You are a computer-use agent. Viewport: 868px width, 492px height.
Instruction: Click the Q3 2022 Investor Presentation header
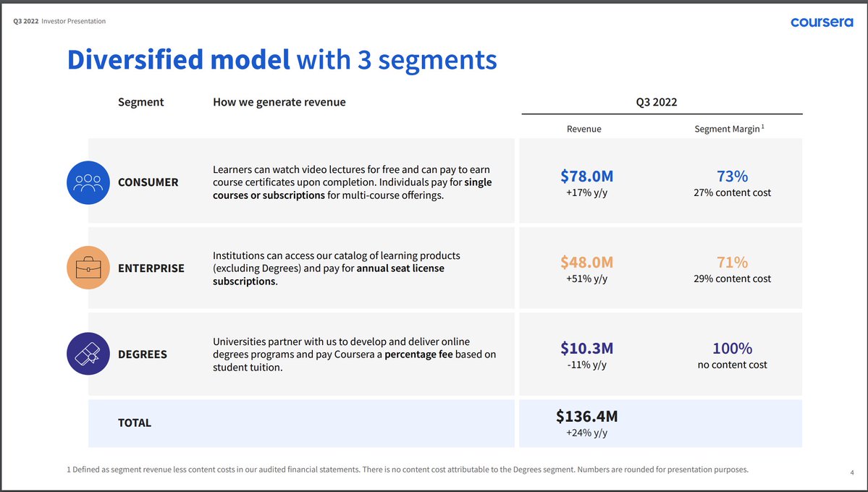click(x=59, y=21)
